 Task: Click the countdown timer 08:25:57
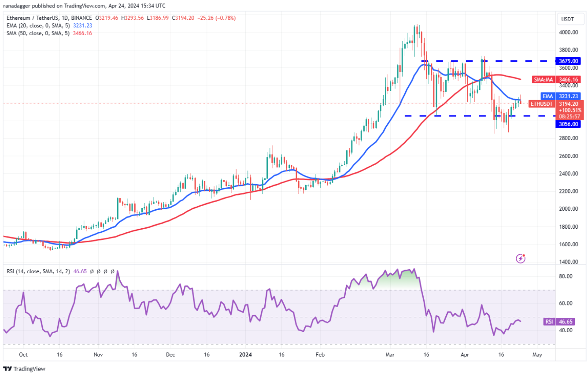pos(570,117)
